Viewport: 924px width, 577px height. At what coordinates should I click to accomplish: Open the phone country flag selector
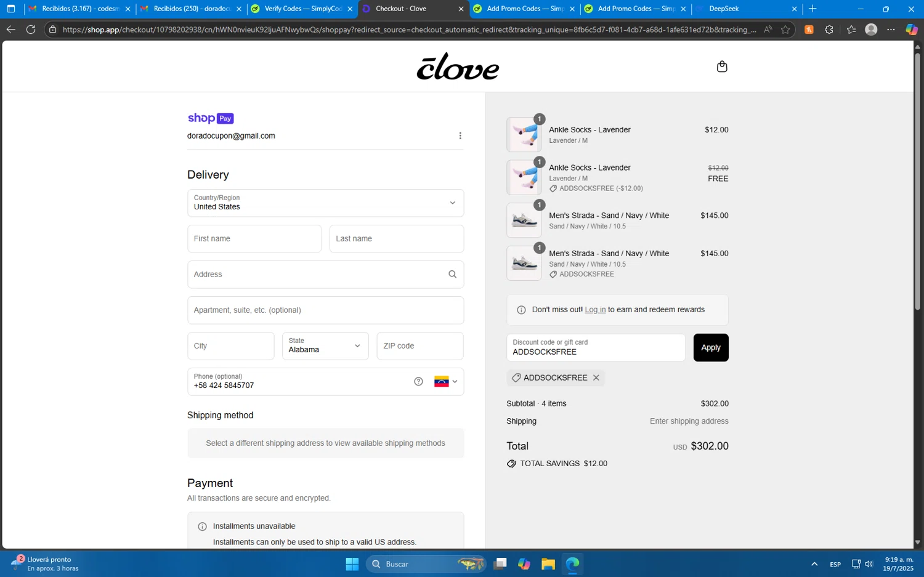tap(445, 382)
